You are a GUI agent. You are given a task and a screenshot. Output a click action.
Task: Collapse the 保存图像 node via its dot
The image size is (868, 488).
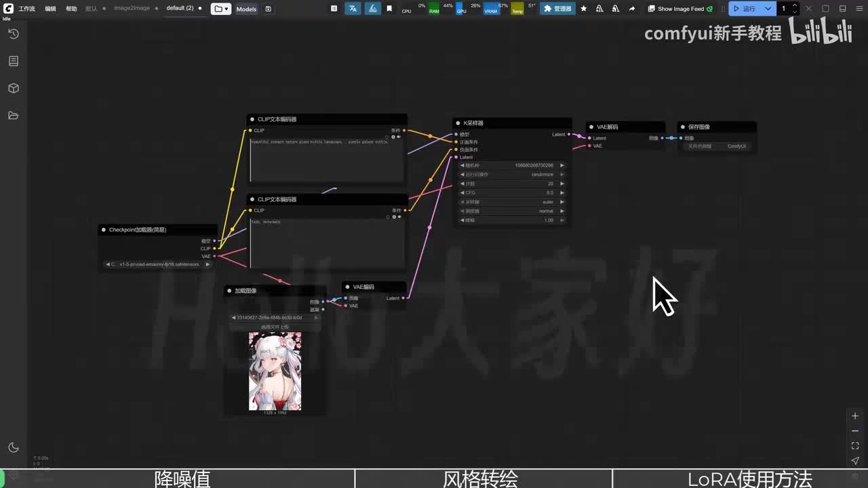point(683,127)
